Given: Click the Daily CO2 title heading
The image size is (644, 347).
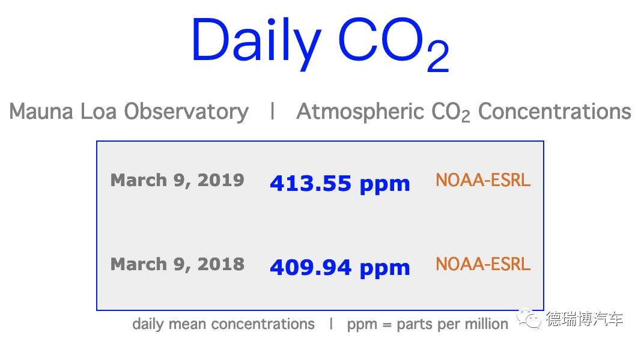Looking at the screenshot, I should pyautogui.click(x=320, y=43).
